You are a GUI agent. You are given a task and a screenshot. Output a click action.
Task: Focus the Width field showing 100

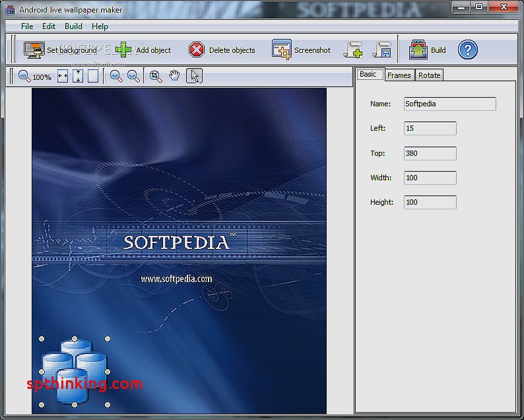point(430,178)
